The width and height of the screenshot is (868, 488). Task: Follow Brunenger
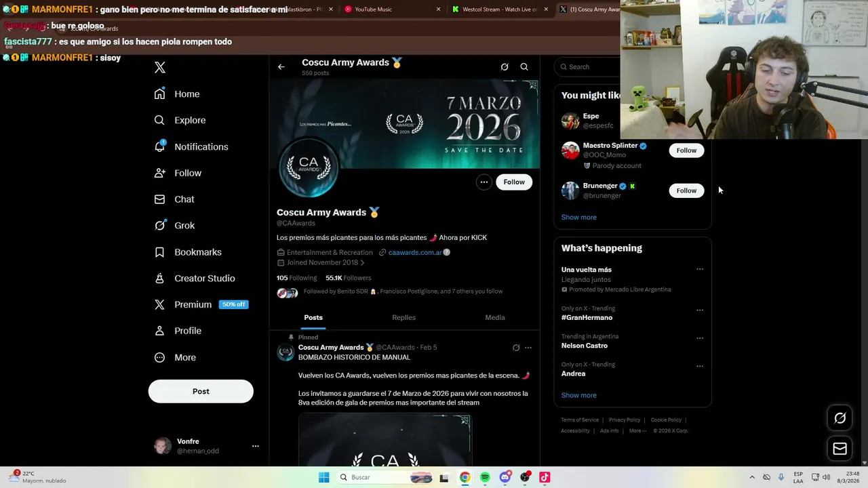click(x=686, y=190)
